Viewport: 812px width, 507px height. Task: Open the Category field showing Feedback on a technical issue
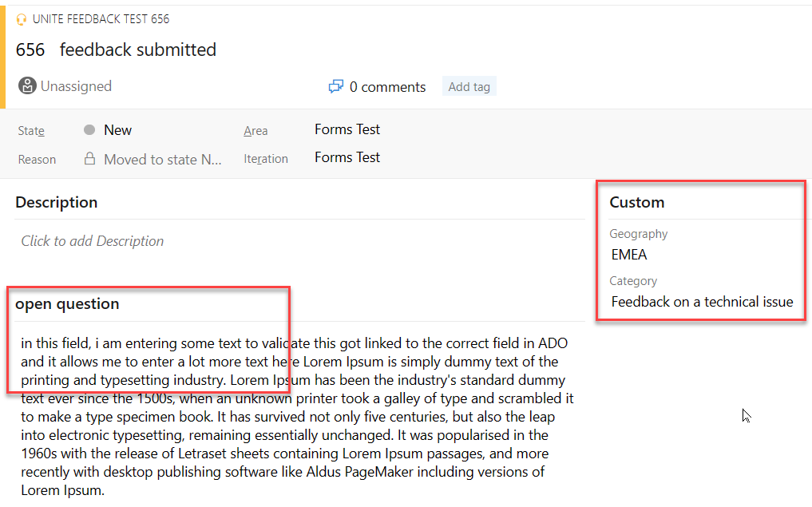coord(701,302)
